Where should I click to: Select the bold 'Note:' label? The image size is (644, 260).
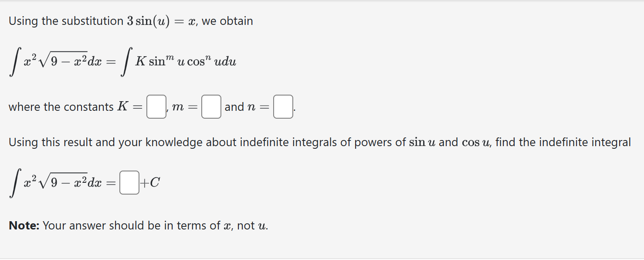(x=24, y=226)
